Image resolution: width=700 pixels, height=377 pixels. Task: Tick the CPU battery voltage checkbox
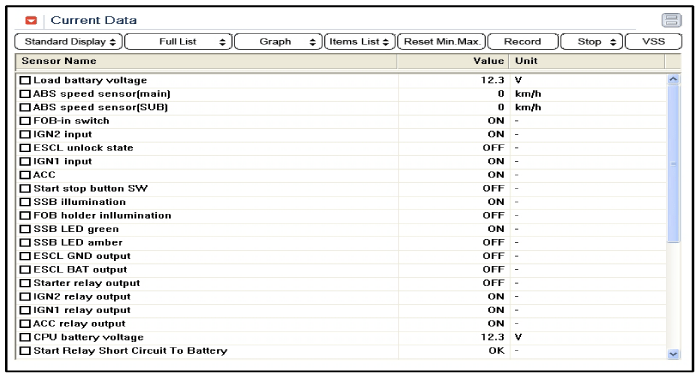click(25, 337)
